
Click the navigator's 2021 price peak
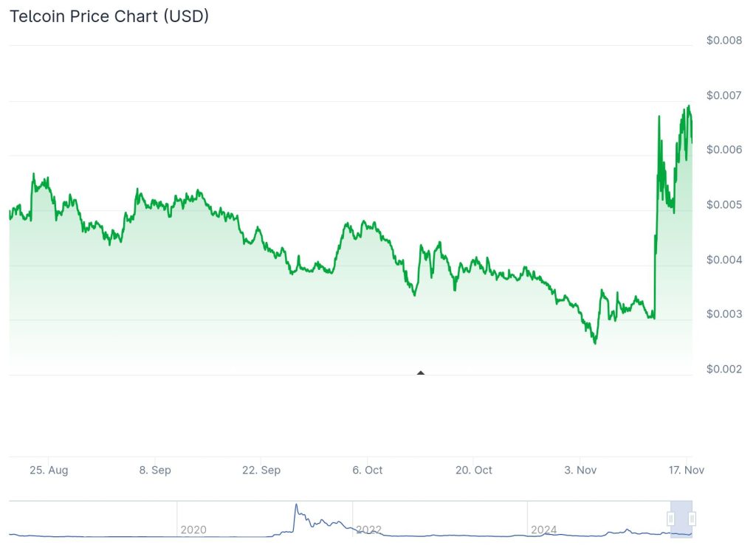tap(296, 506)
